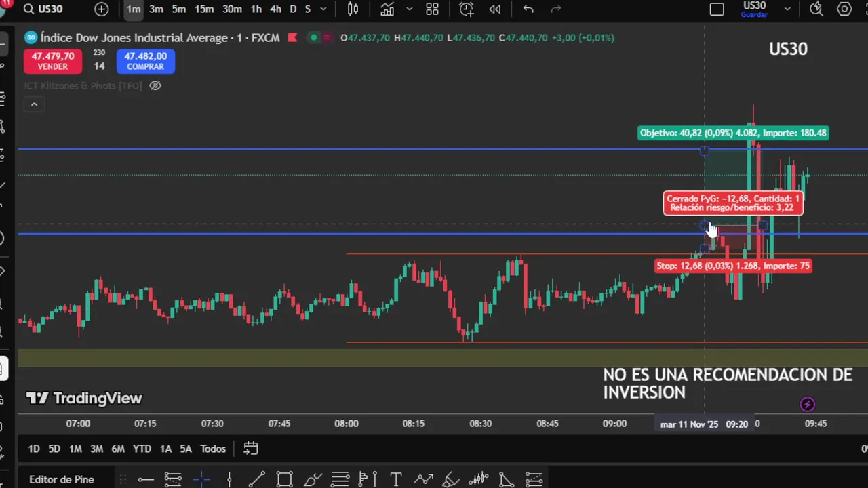Screen dimensions: 868x488
Task: Select the path zigzag arrow tool
Action: [424, 480]
